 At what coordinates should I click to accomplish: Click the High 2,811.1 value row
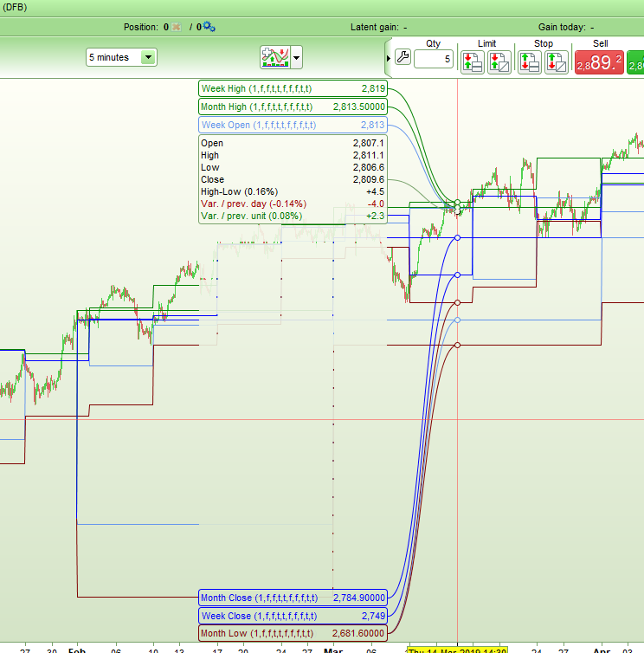tap(293, 155)
